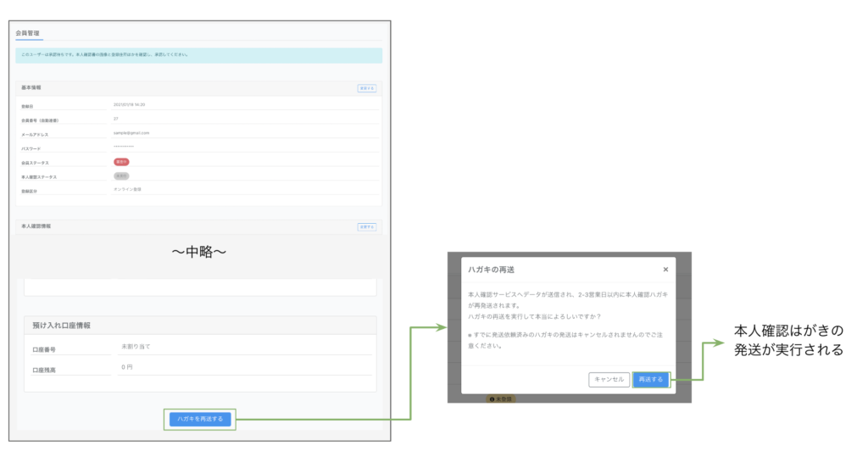Click the gray 本人確認ステータス badge
Screen dimensions: 868x468
[121, 175]
